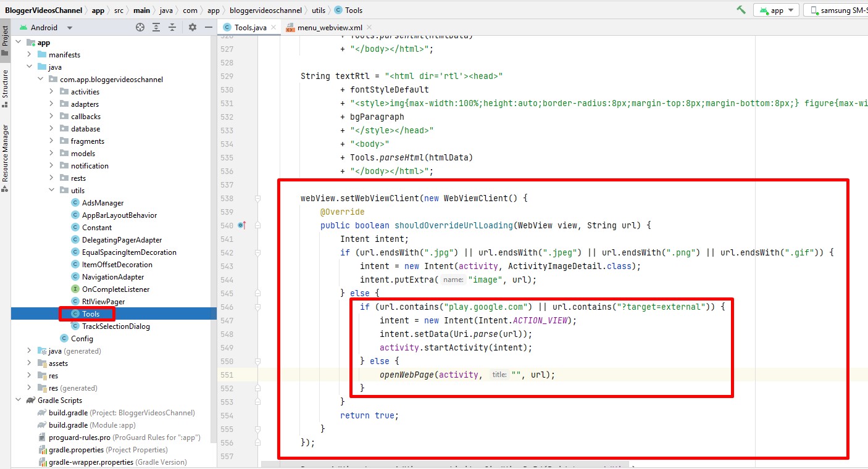The image size is (868, 469).
Task: Click the res (generated) folder icon
Action: pos(42,388)
